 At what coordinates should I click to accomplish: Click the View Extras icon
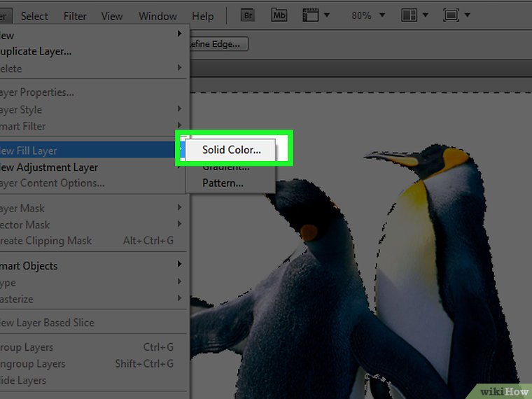click(312, 15)
